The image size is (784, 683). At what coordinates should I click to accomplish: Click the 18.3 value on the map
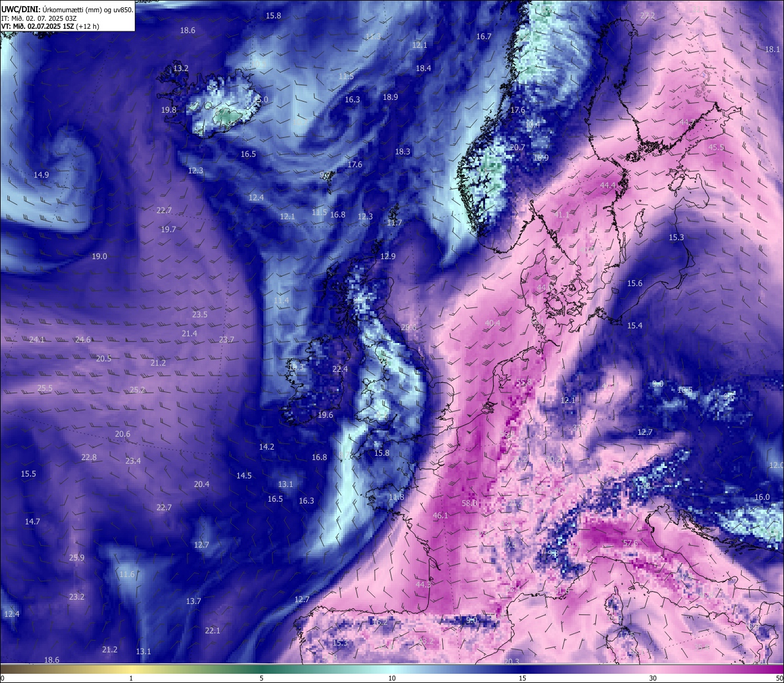tap(402, 152)
